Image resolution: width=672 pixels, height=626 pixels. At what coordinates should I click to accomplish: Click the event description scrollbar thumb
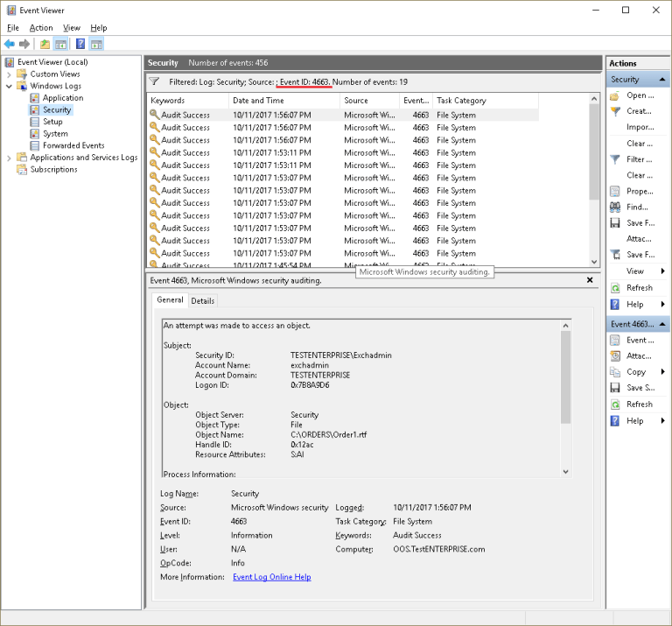click(x=566, y=376)
